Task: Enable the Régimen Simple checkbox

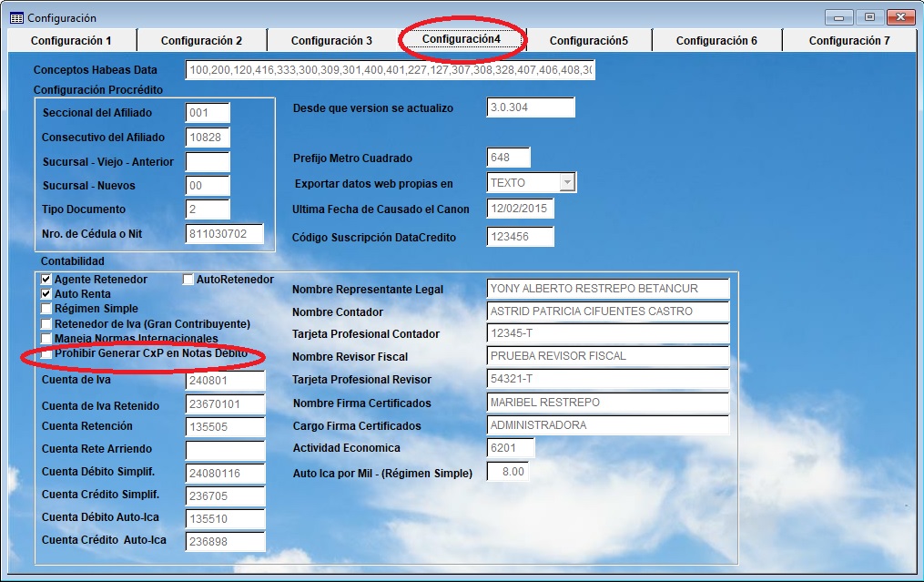Action: [46, 309]
